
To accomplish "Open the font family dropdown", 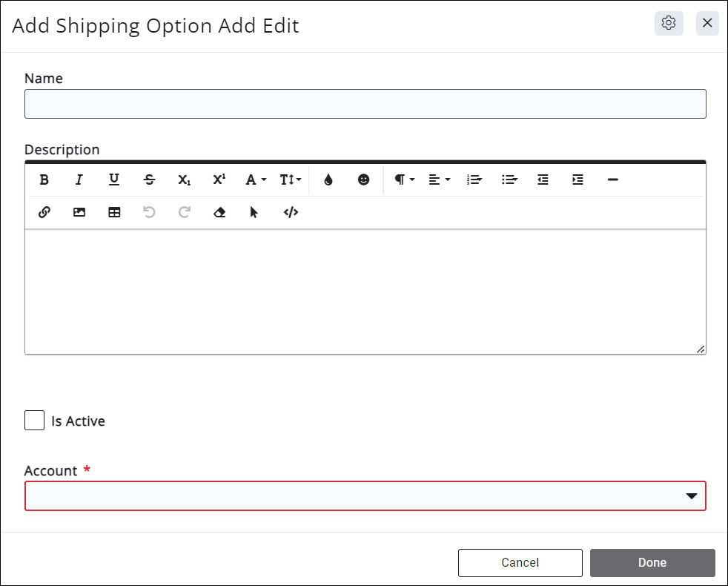I will click(x=256, y=180).
